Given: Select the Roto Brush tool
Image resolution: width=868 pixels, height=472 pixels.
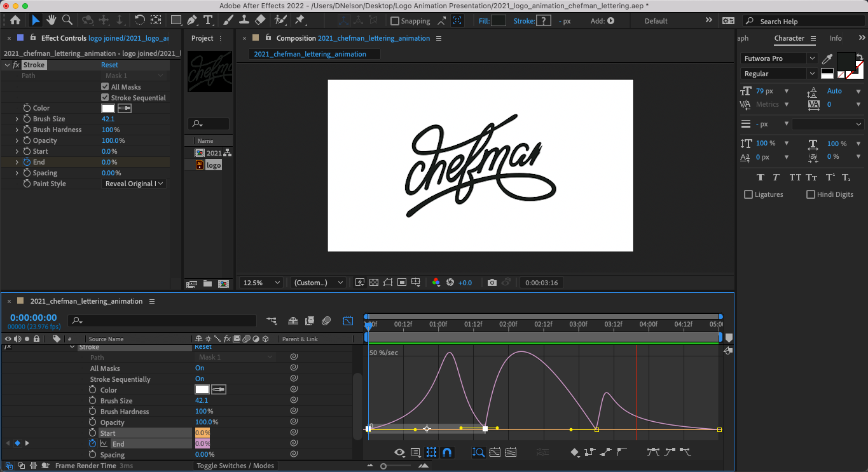Looking at the screenshot, I should [280, 20].
